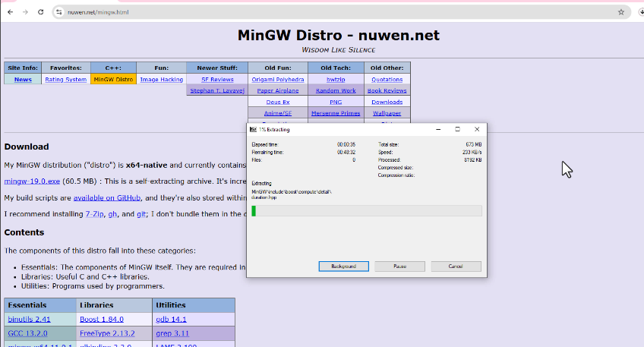Cancel the extraction
This screenshot has height=347, width=644.
pos(456,267)
